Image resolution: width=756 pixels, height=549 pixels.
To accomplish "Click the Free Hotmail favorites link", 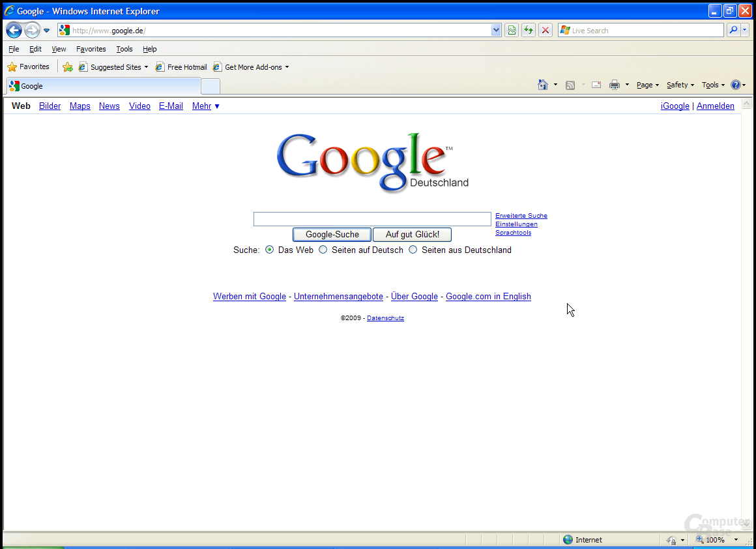I will click(181, 67).
